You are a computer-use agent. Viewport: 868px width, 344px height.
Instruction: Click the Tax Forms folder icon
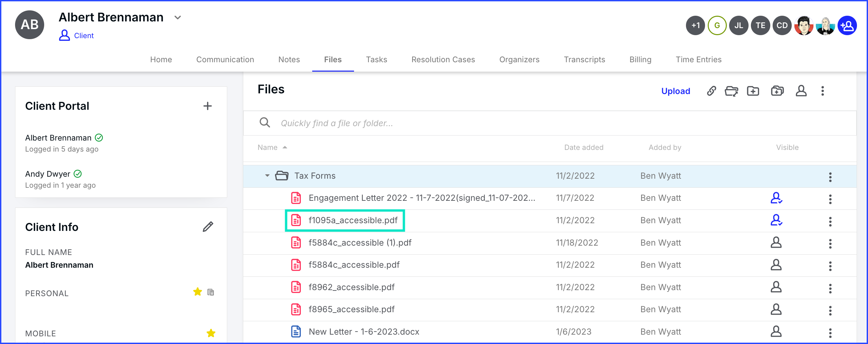[282, 176]
